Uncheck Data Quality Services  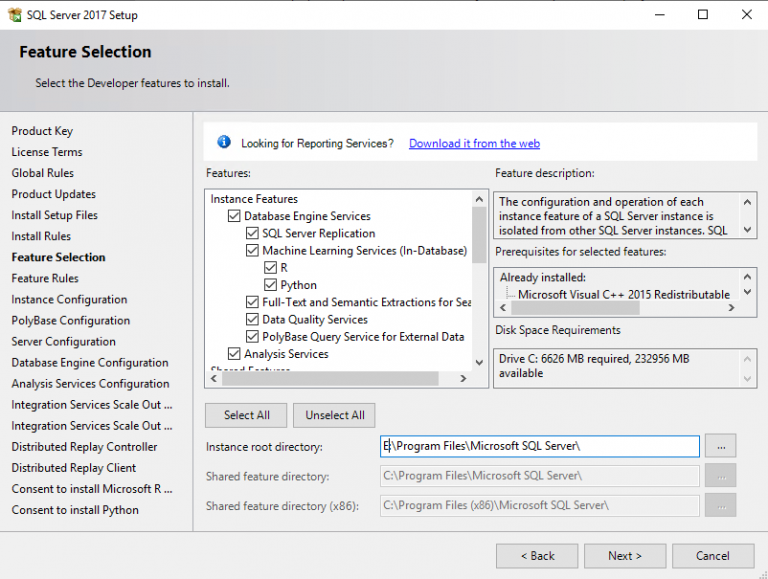pos(252,319)
